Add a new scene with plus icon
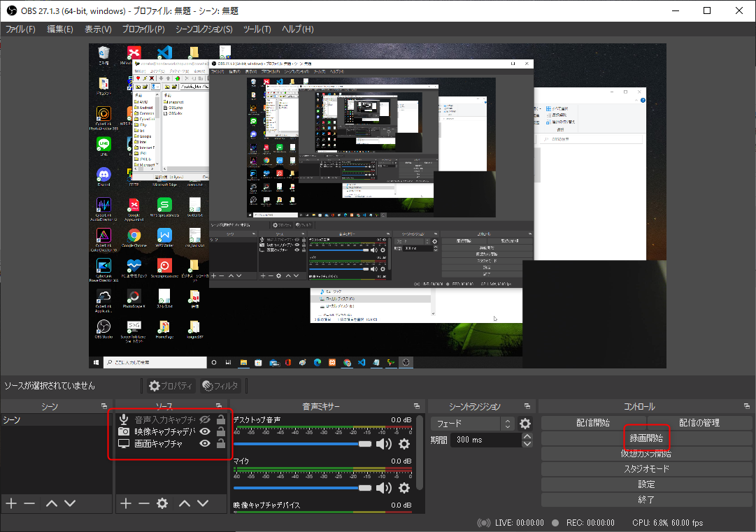The image size is (756, 532). tap(11, 503)
